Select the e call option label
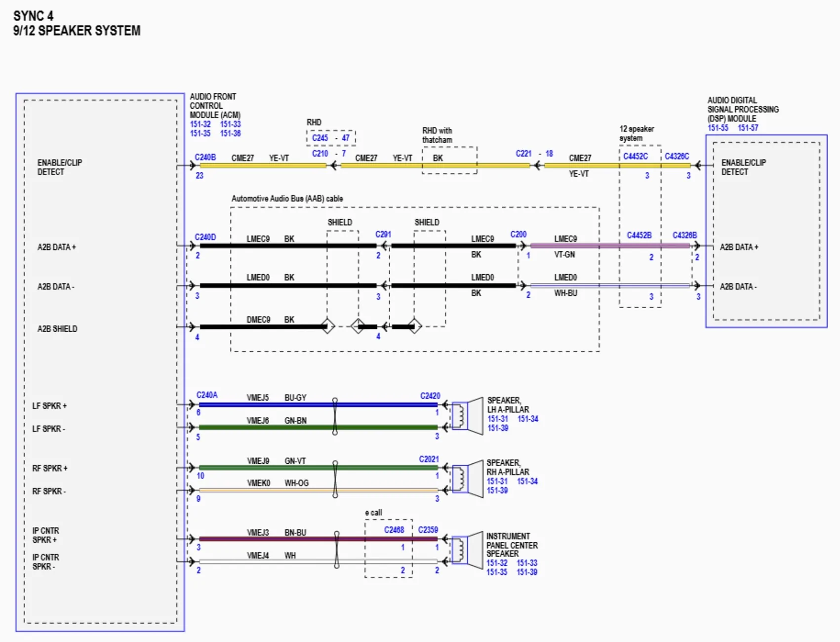840x642 pixels. (373, 513)
